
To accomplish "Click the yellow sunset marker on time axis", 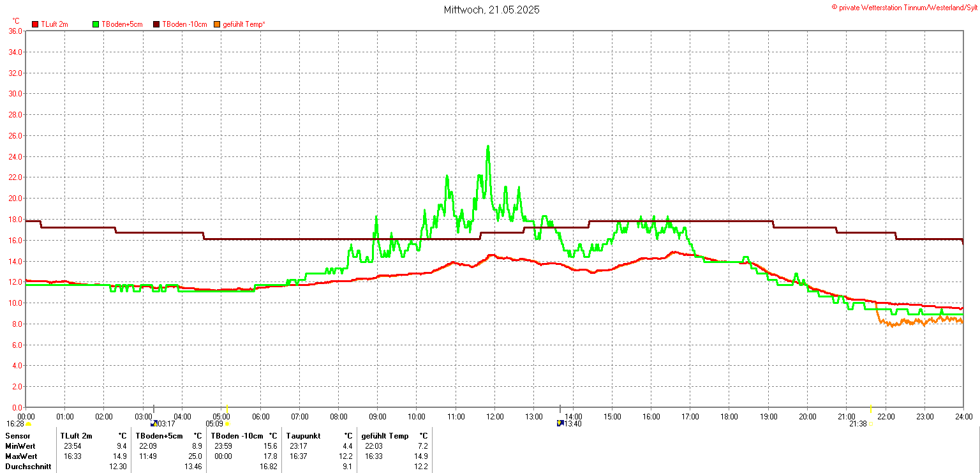I will (871, 409).
